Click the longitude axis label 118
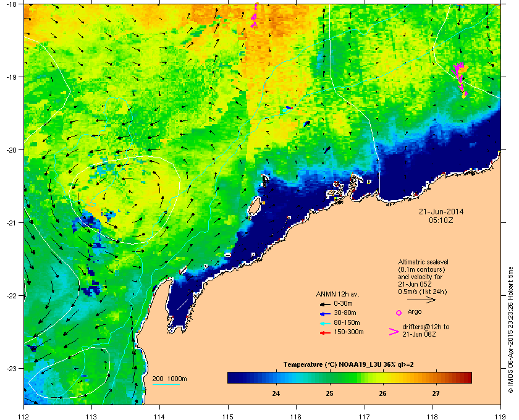519x420 pixels. (432, 417)
